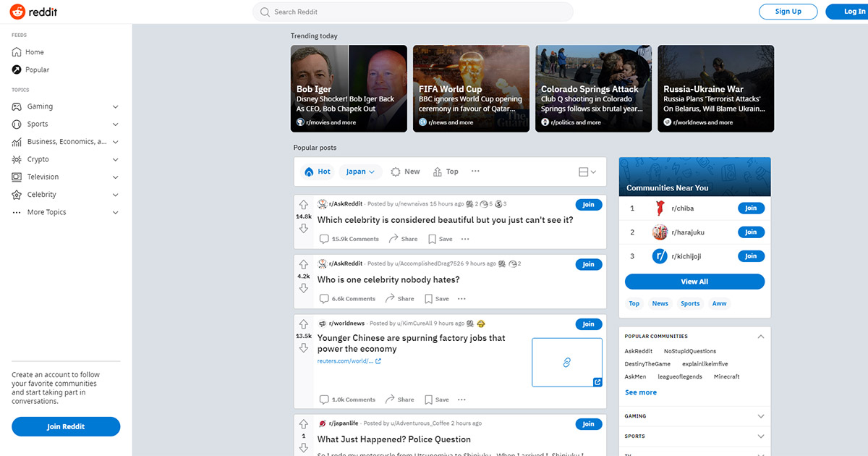Screen dimensions: 868x456
Task: Open comments on the Younger Chinese factory jobs post
Action: (348, 400)
